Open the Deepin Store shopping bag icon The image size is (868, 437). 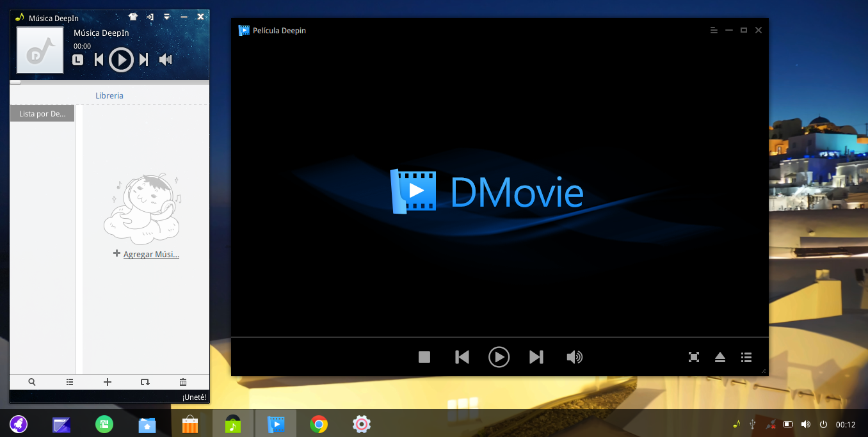pyautogui.click(x=190, y=424)
